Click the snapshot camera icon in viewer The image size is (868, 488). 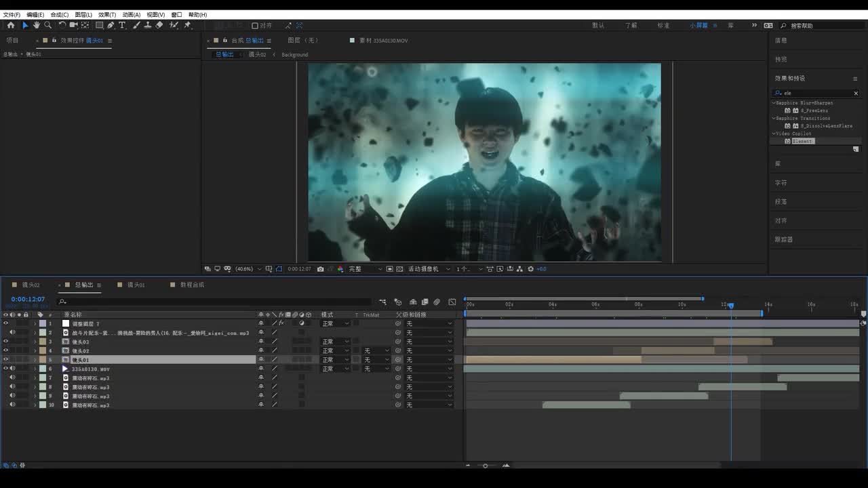[321, 269]
